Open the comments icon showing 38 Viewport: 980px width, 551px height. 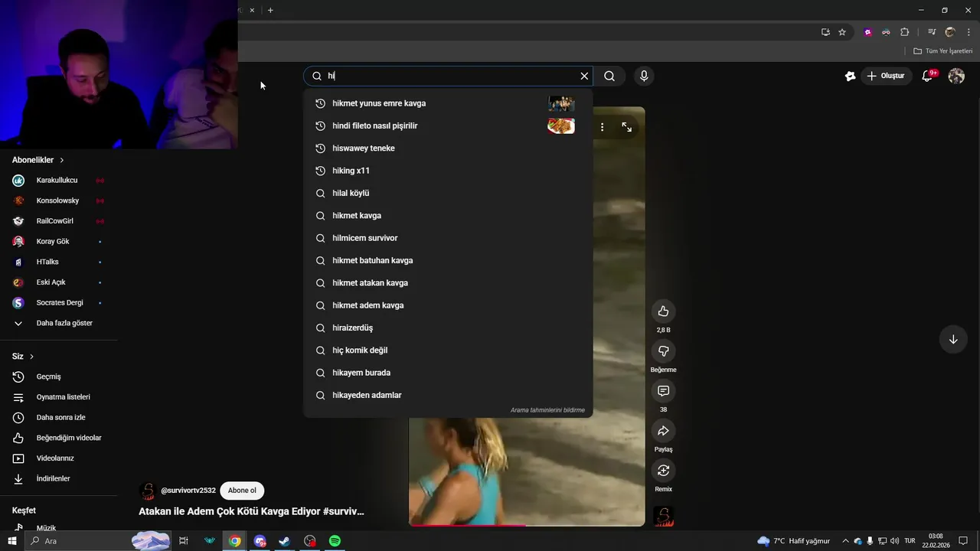point(663,391)
